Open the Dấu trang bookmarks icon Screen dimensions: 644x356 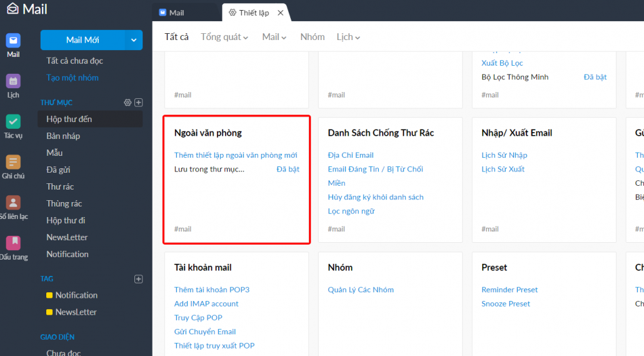pyautogui.click(x=13, y=243)
